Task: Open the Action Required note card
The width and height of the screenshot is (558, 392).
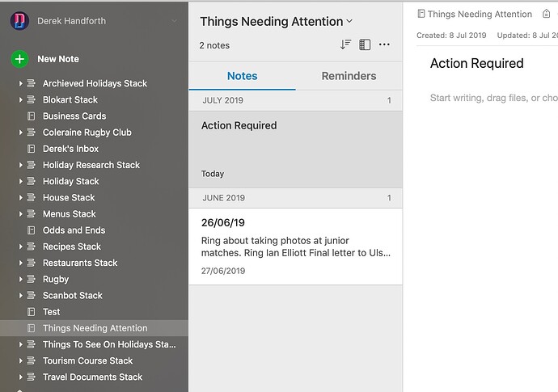Action: click(x=296, y=150)
